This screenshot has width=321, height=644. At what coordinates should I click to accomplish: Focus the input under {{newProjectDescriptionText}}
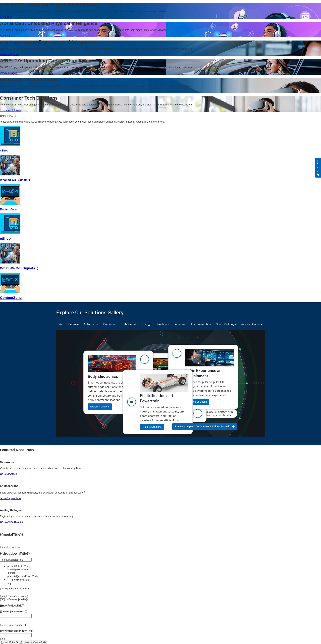(16, 635)
